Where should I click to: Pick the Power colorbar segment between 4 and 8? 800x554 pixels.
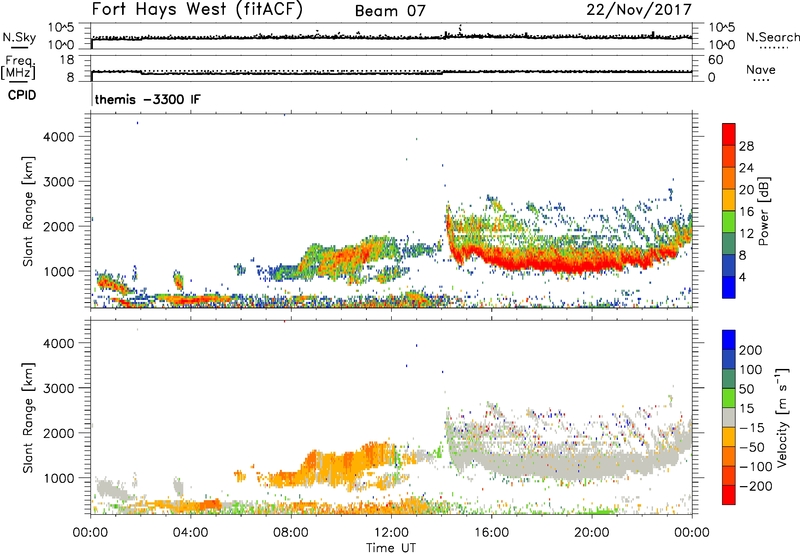coord(729,265)
